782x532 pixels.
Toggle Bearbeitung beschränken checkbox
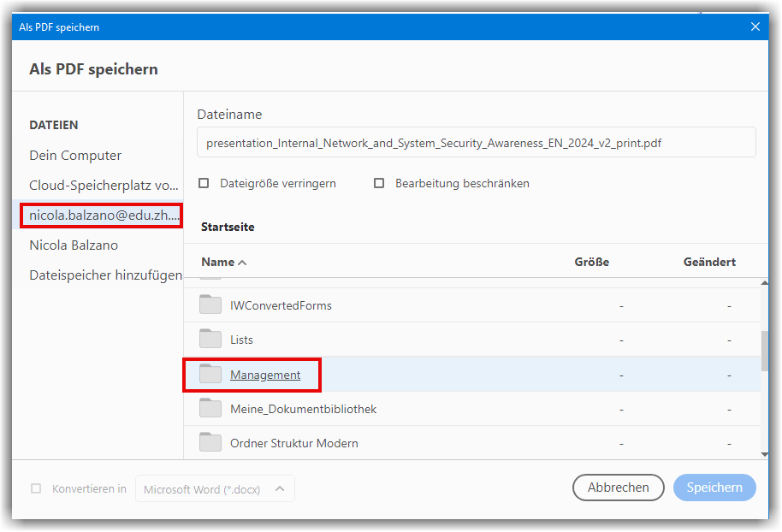[379, 183]
